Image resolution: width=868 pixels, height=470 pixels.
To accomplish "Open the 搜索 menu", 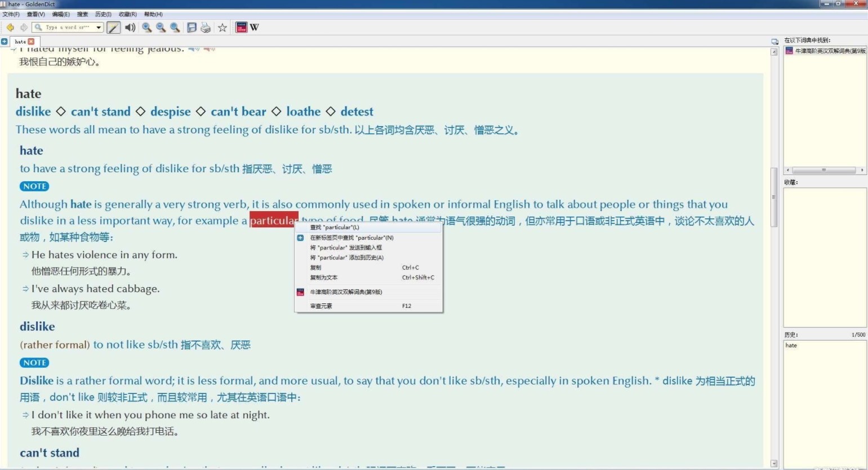I will point(82,14).
